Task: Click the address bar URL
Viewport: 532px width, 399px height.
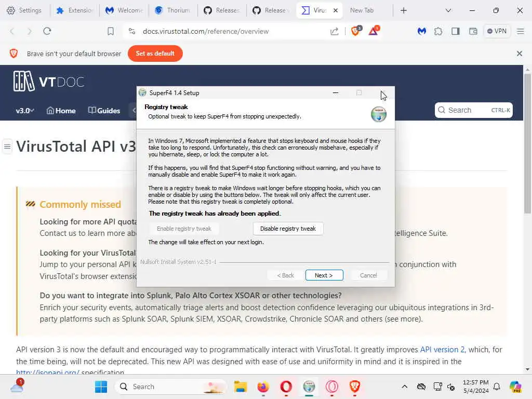Action: [206, 31]
